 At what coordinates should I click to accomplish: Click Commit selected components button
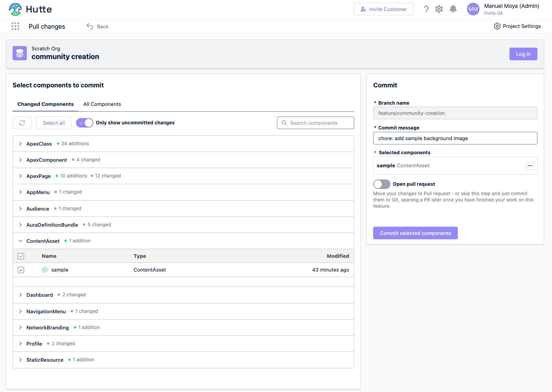point(415,233)
